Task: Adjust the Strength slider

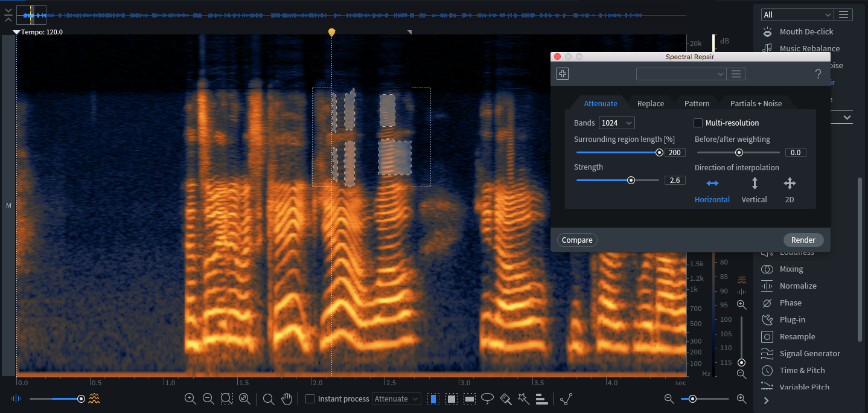Action: point(617,180)
